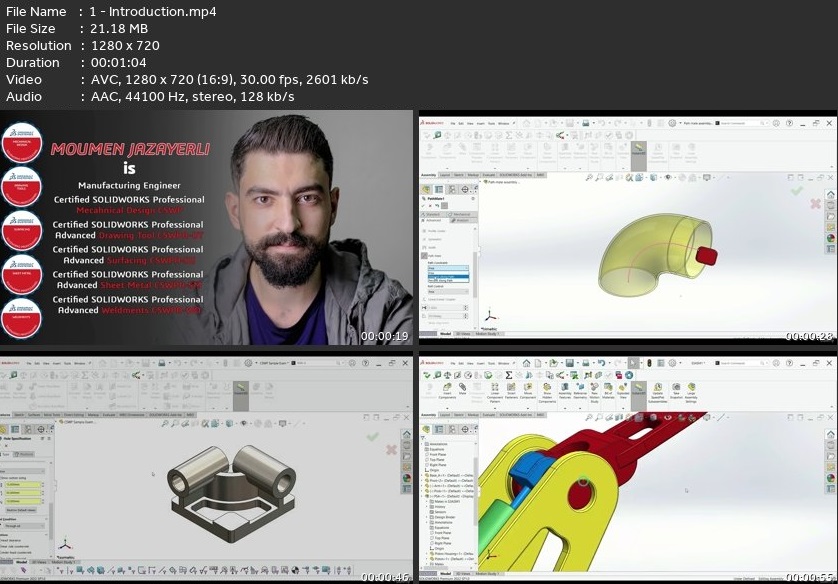Open Motion Study 1 tab in 00:00:55 frame
The height and width of the screenshot is (584, 838).
(x=486, y=574)
